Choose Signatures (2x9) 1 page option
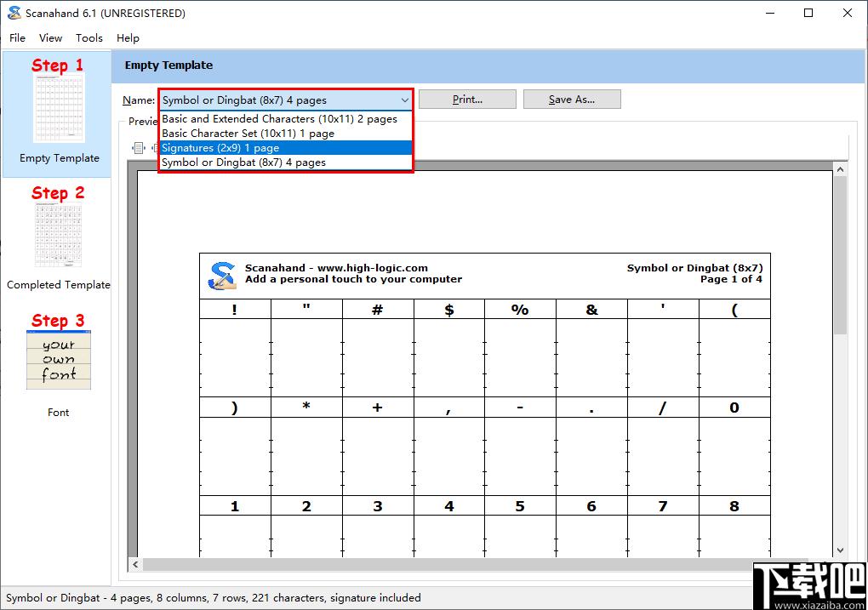868x610 pixels. pyautogui.click(x=286, y=148)
